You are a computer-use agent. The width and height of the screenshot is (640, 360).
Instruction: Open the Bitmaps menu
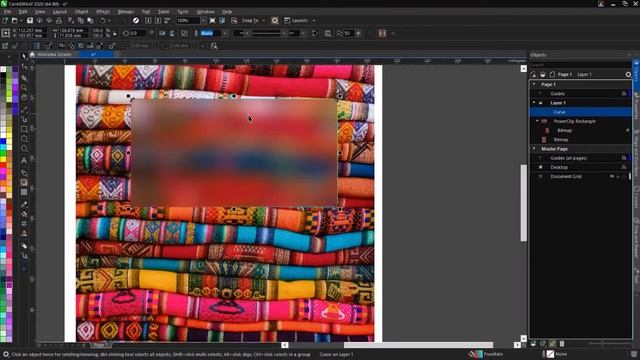(x=126, y=12)
